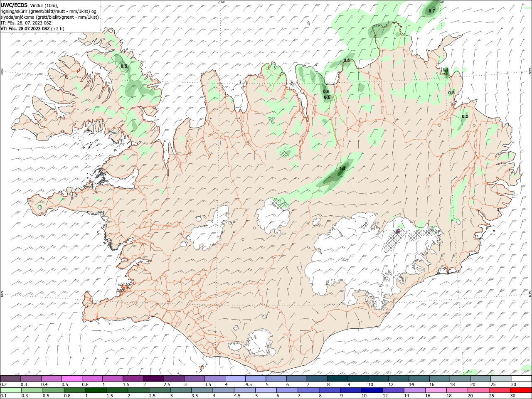Click the lavender lower swatch starting at 14

pyautogui.click(x=414, y=390)
